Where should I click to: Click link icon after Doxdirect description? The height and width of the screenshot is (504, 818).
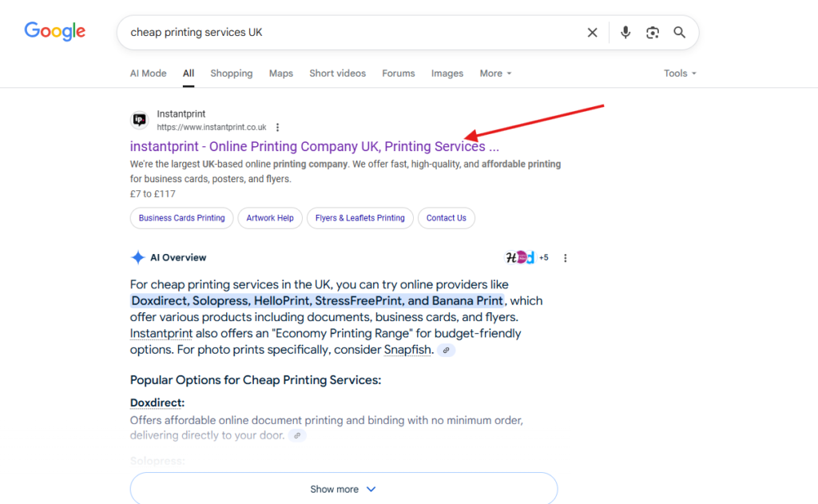pos(297,436)
